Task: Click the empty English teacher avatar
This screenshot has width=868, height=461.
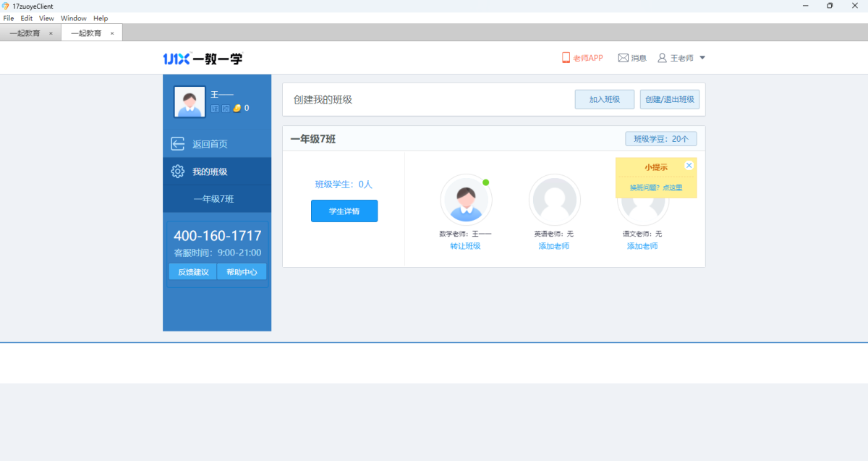Action: pos(554,200)
